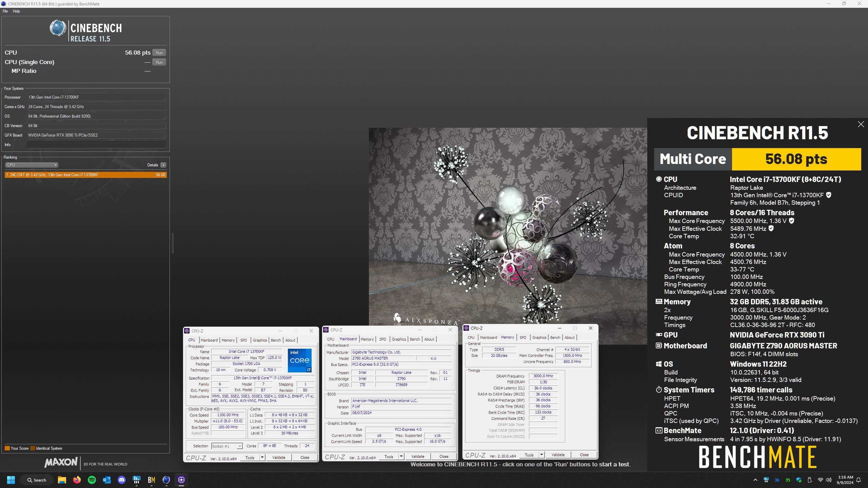868x488 pixels.
Task: Click left CPU-Z title bar app icon
Action: click(x=187, y=331)
